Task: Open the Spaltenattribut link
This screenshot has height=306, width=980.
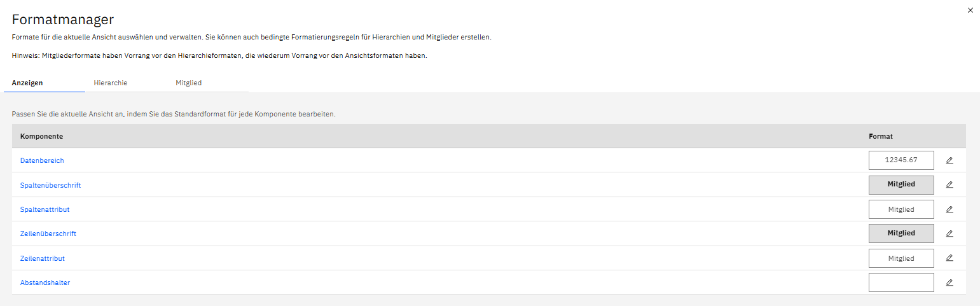Action: point(45,209)
